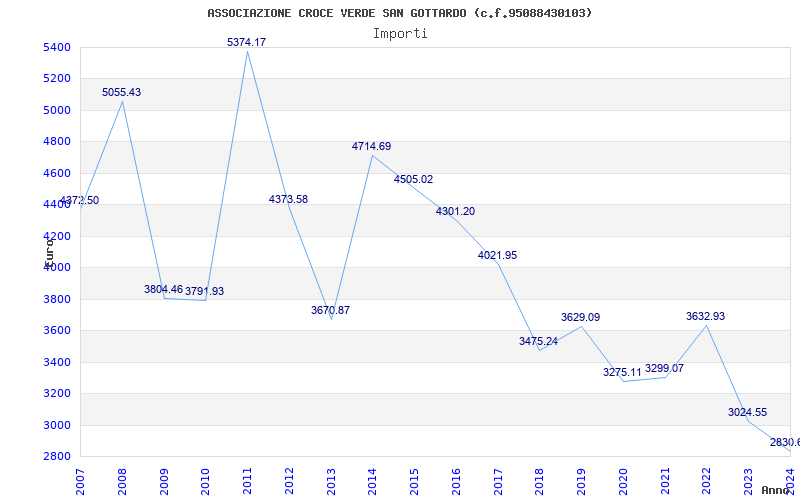Click the 4200 y-axis tick label
The height and width of the screenshot is (500, 800).
[58, 236]
